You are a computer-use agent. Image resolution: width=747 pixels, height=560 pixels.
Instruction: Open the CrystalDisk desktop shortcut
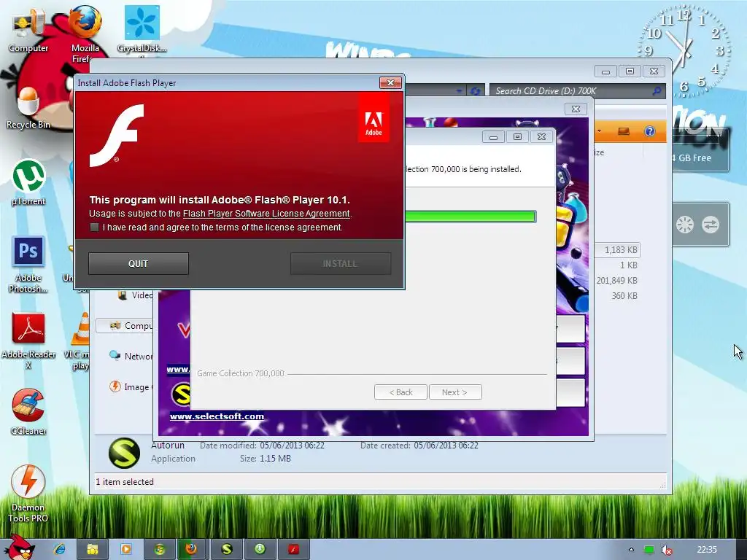click(142, 29)
